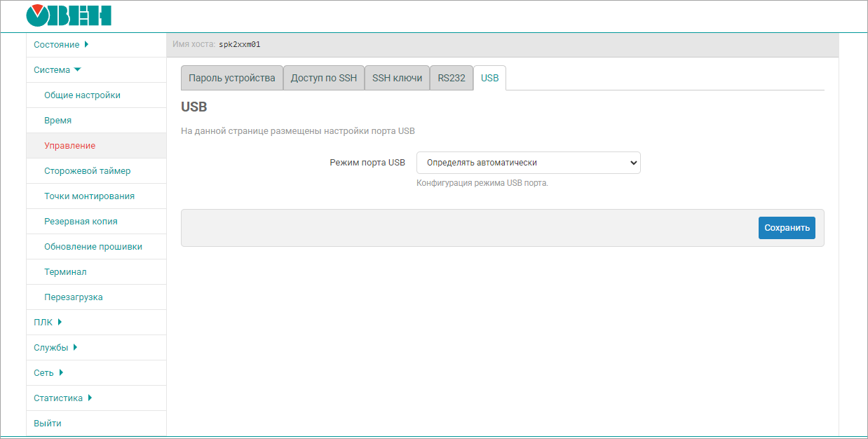
Task: Click the OWEN logo in header
Action: (68, 15)
